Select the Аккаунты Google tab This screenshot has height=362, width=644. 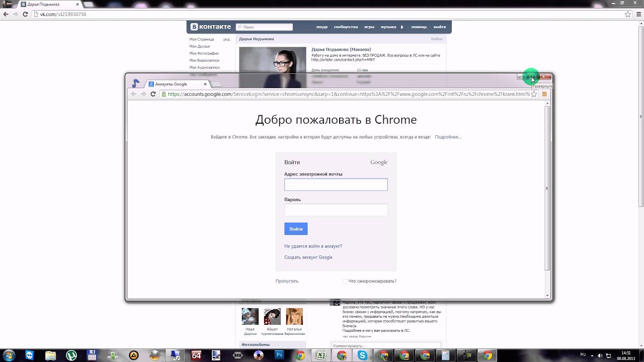[x=176, y=84]
